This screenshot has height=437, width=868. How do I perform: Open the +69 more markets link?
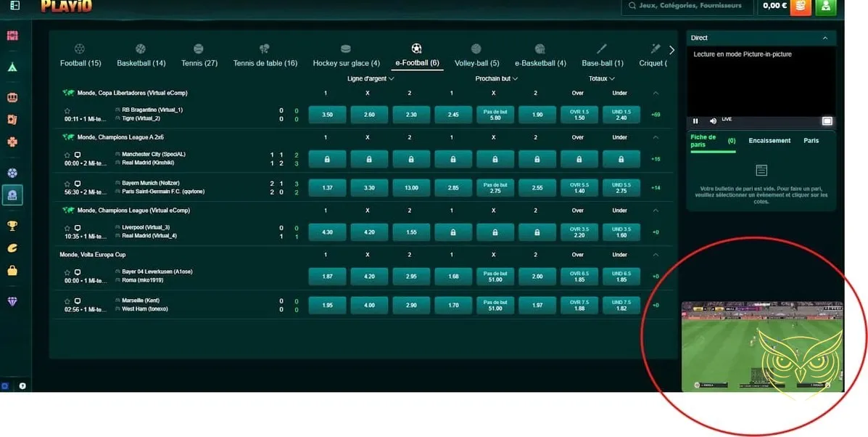coord(656,115)
